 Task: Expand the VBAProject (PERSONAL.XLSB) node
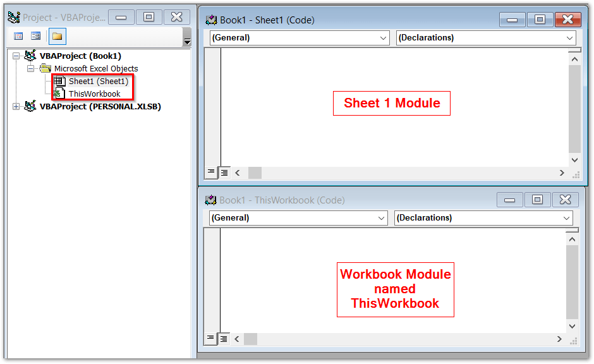pyautogui.click(x=17, y=106)
